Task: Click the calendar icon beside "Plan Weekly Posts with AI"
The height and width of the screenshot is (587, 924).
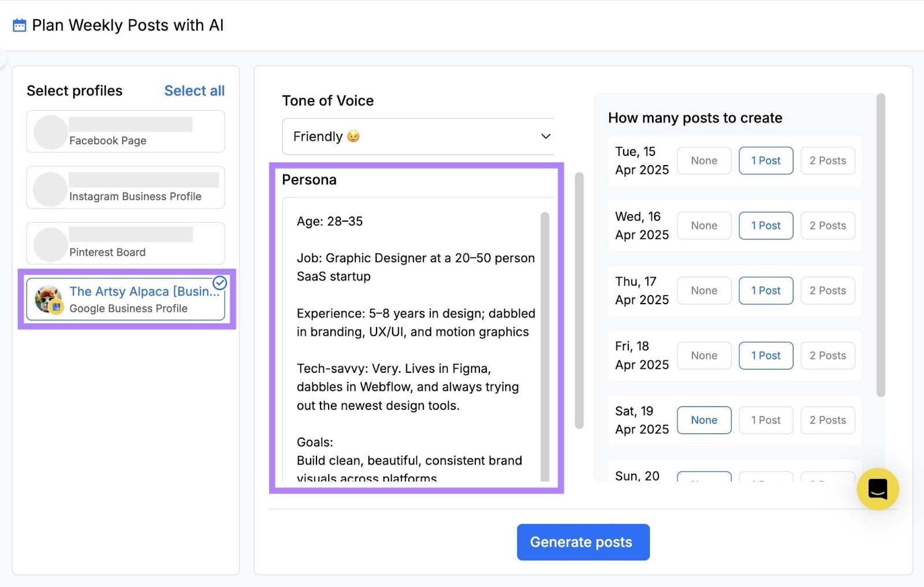Action: click(20, 25)
